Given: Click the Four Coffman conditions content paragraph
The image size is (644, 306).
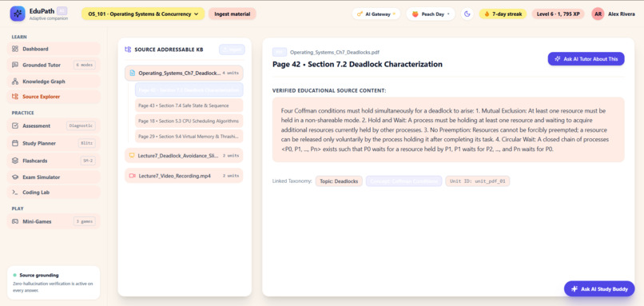Looking at the screenshot, I should click(x=448, y=129).
